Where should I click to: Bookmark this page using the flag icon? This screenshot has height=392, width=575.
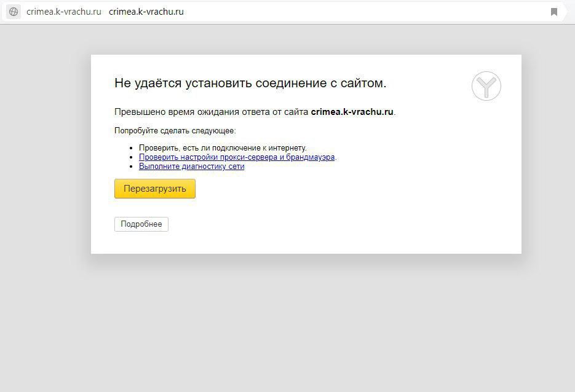553,12
